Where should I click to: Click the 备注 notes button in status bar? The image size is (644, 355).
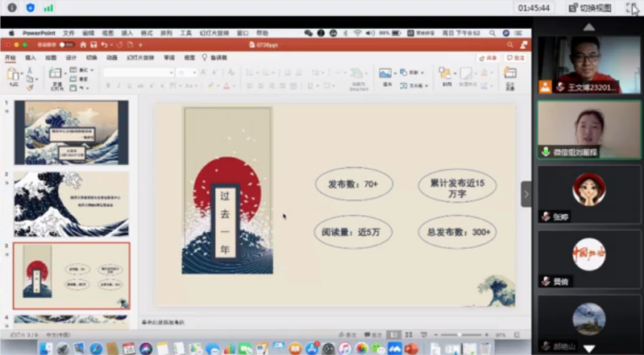[348, 335]
